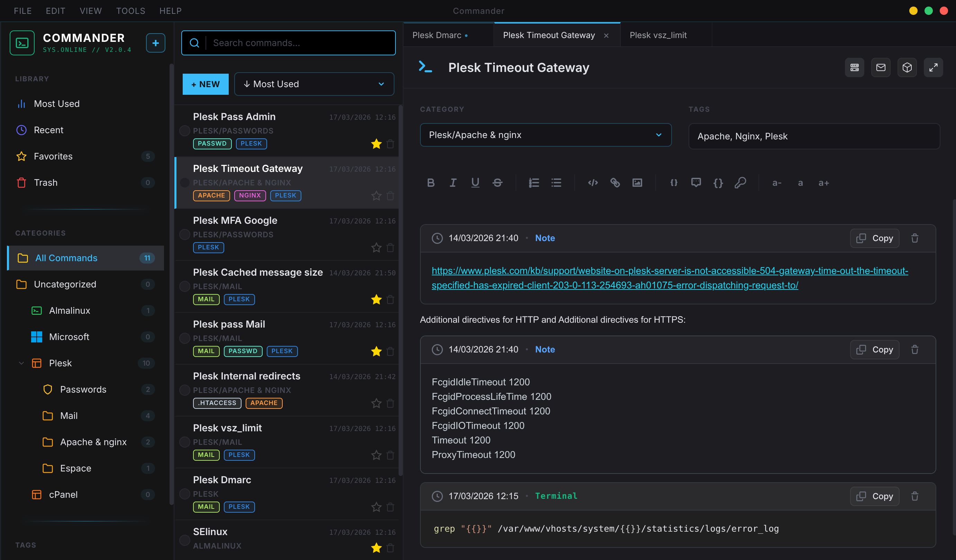This screenshot has width=956, height=560.
Task: Switch to the Plesk vsz_limit tab
Action: coord(666,35)
